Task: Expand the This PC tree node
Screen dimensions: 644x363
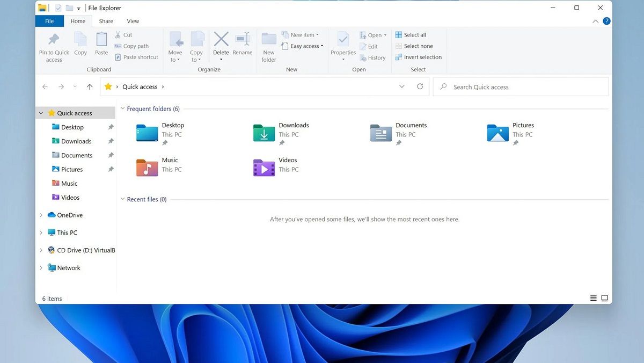Action: (x=41, y=233)
